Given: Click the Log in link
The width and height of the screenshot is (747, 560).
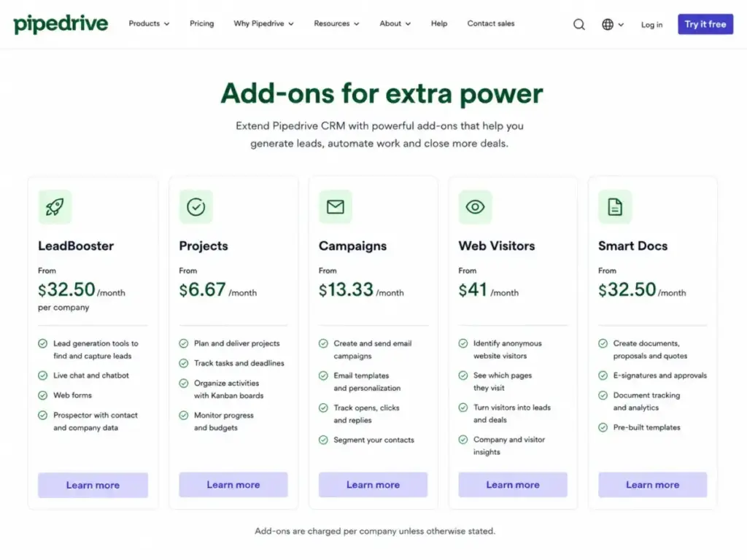Looking at the screenshot, I should 651,25.
